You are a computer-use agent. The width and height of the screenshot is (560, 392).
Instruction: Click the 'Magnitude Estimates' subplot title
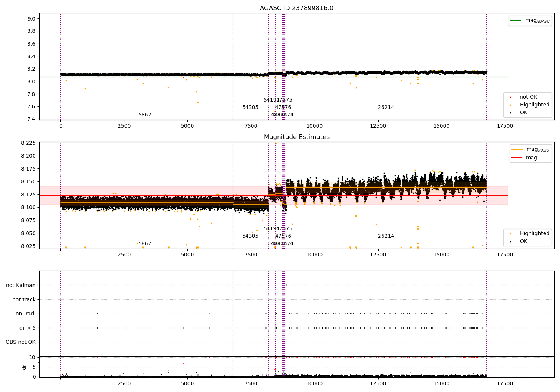[296, 137]
